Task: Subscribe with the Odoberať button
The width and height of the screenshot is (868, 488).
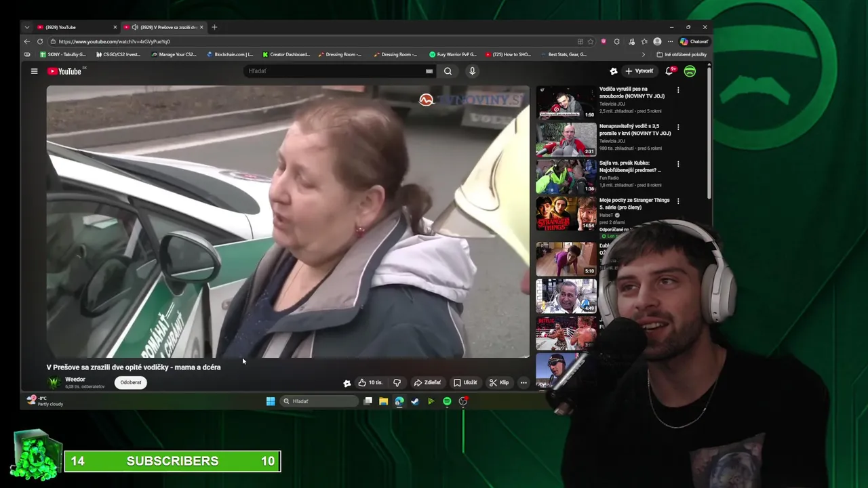Action: (131, 382)
